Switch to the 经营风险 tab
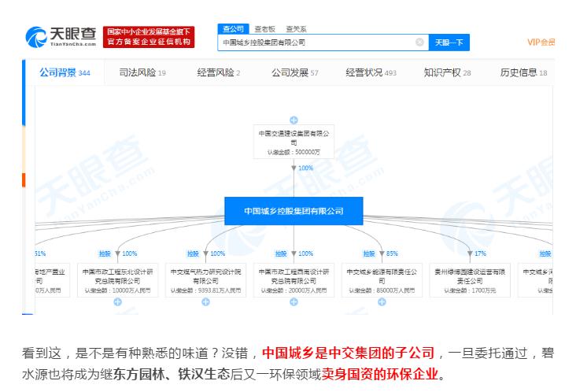This screenshot has width=576, height=392. click(219, 72)
